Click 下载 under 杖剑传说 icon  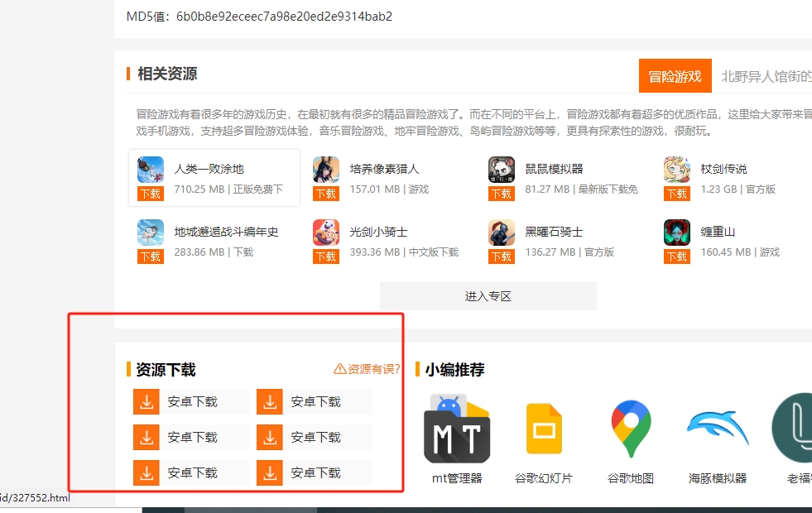pos(677,194)
